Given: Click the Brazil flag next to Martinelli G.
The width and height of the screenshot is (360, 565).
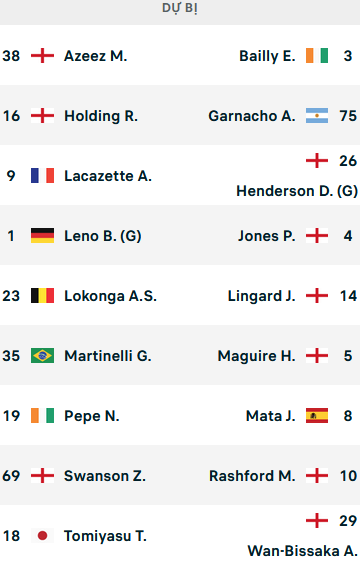Looking at the screenshot, I should [43, 356].
